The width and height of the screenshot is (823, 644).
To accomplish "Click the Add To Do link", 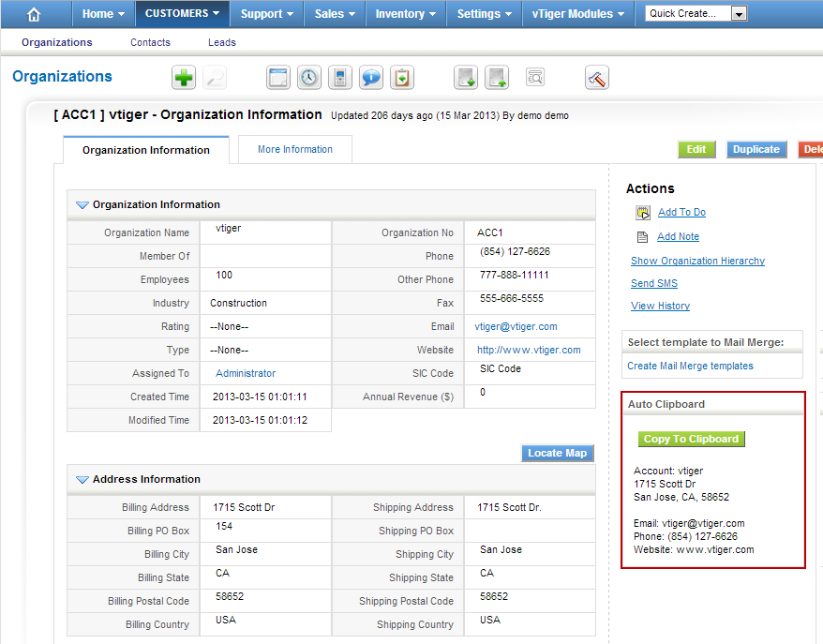I will (681, 212).
